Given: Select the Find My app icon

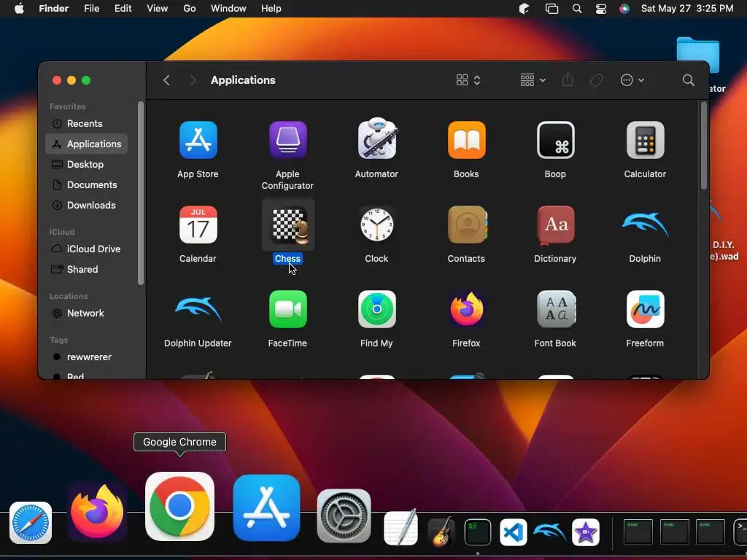Looking at the screenshot, I should 377,309.
